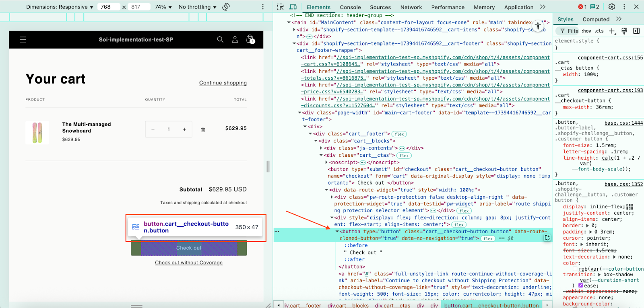Switch to the Console tab
This screenshot has height=308, width=644.
(350, 7)
